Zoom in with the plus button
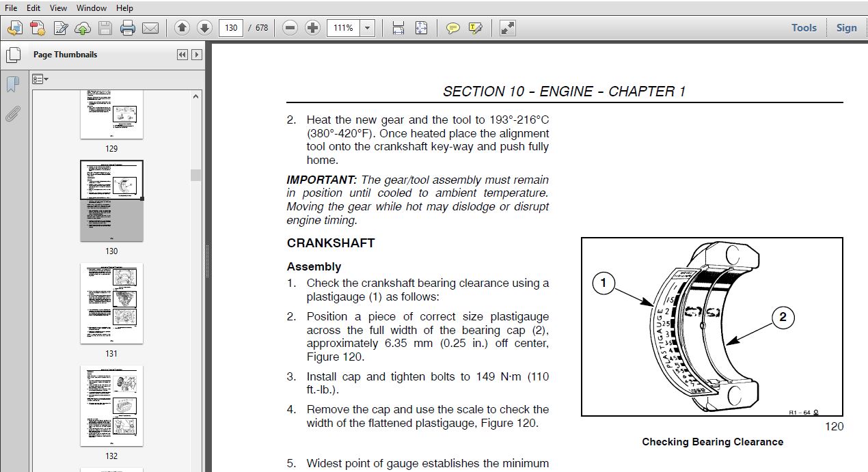The image size is (868, 472). point(313,28)
